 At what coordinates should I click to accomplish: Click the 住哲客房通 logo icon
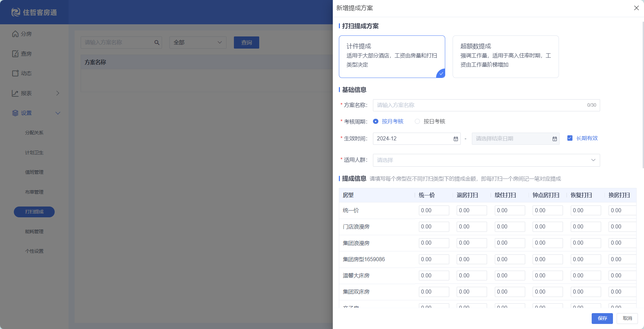pos(16,12)
